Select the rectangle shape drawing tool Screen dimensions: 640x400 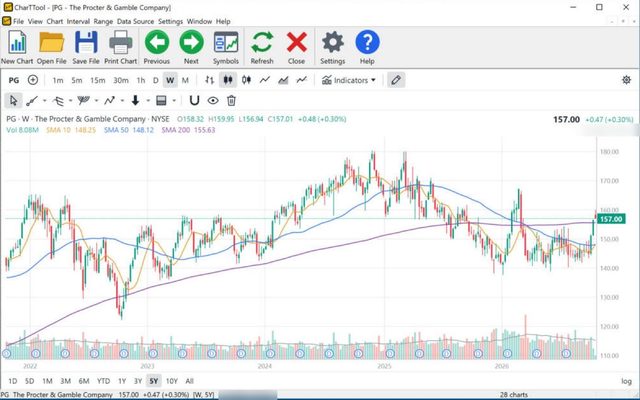[161, 100]
